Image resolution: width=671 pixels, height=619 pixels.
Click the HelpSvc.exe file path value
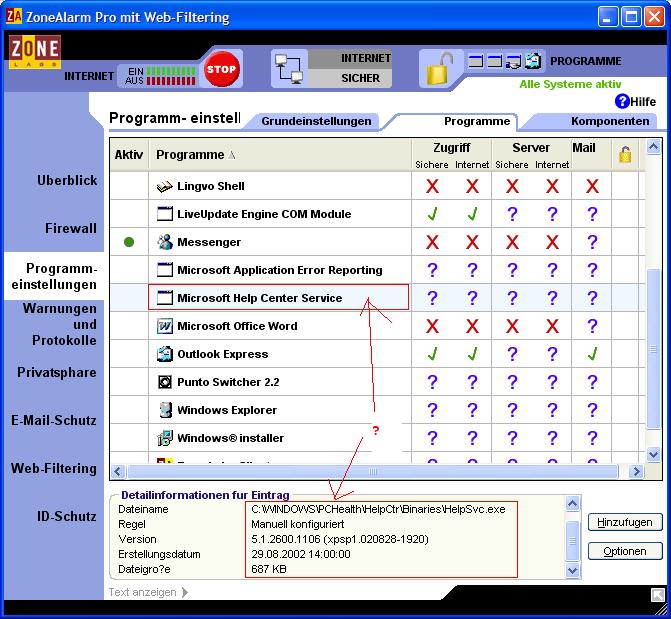pos(378,509)
